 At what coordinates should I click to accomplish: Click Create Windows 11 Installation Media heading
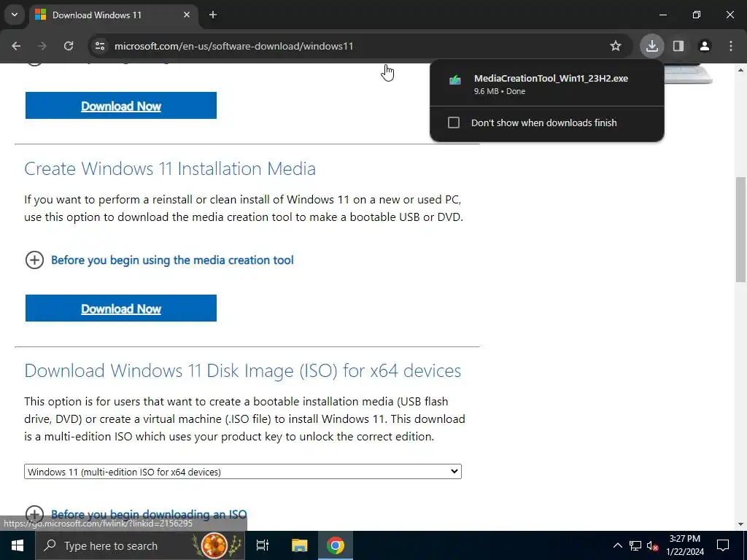click(x=169, y=168)
